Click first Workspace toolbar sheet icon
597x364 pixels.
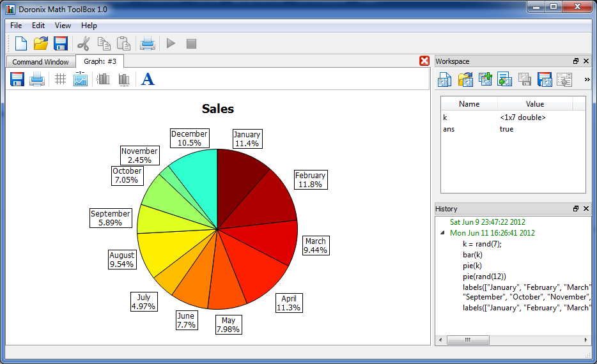coord(444,79)
